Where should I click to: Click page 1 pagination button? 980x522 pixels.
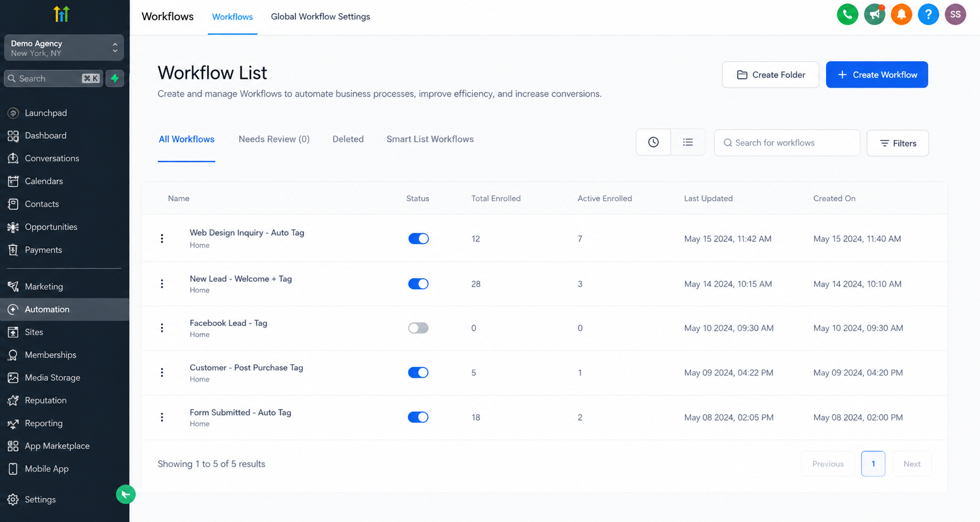pyautogui.click(x=873, y=464)
